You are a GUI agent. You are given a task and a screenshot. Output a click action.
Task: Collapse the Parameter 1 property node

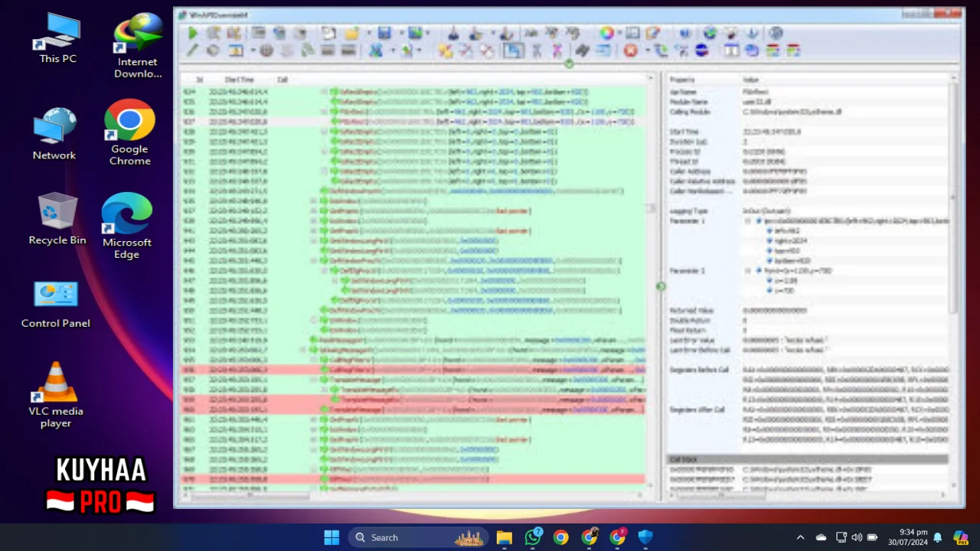pyautogui.click(x=748, y=221)
